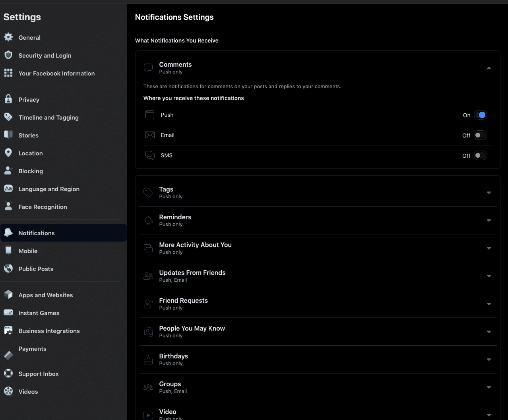
Task: Click the Location pin icon
Action: pyautogui.click(x=8, y=153)
